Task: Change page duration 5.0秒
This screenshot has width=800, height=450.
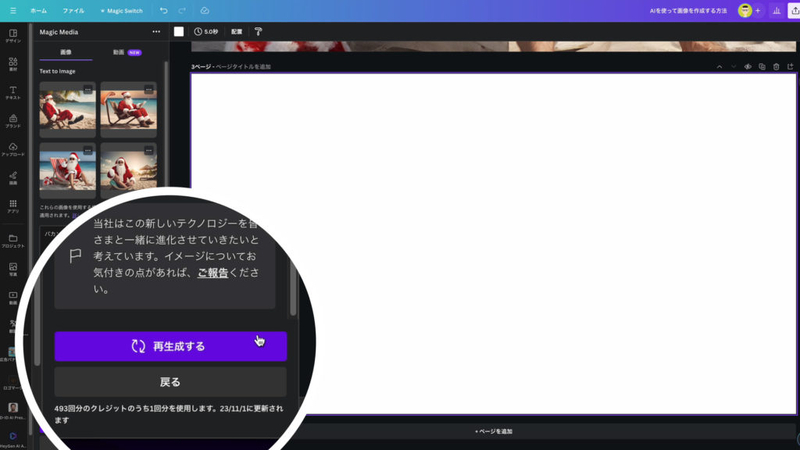Action: point(206,32)
